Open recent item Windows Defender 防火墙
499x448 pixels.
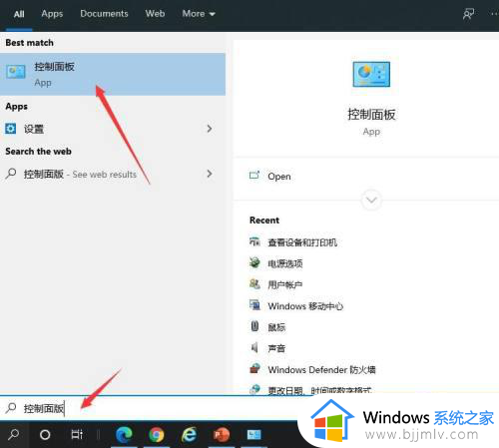(321, 370)
